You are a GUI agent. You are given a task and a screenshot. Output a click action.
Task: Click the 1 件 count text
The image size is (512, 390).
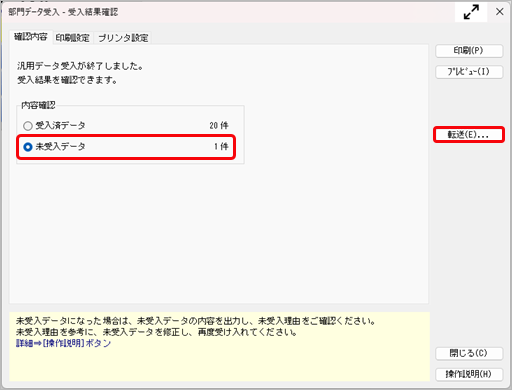coord(221,146)
